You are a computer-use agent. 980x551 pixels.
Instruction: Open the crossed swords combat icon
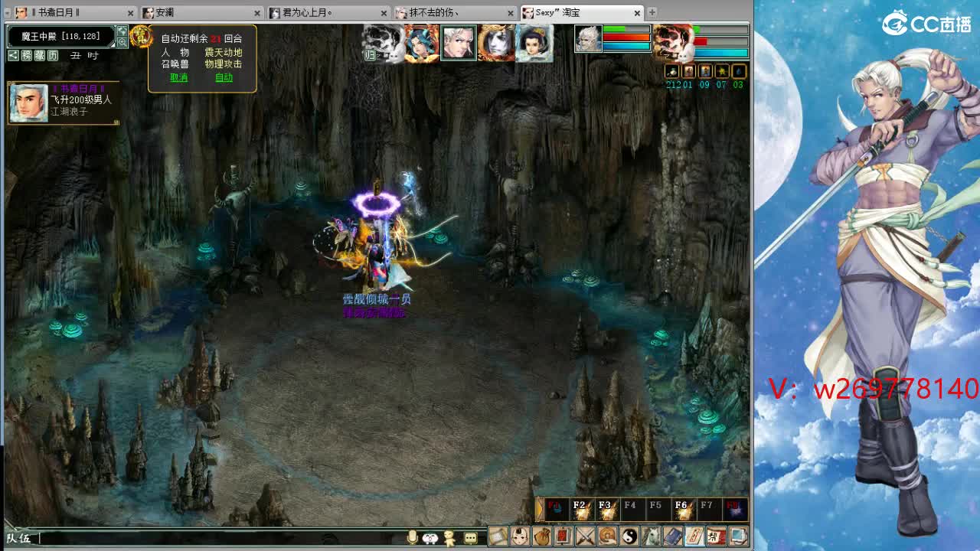[x=585, y=536]
